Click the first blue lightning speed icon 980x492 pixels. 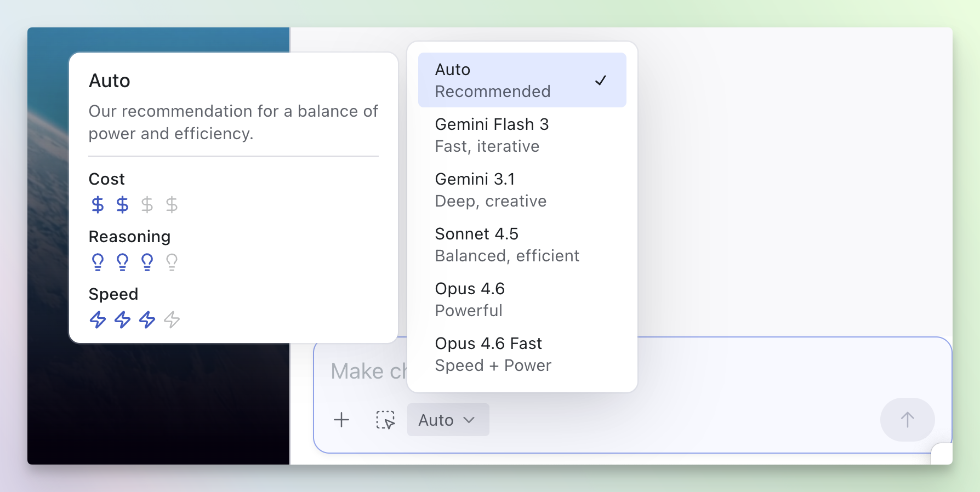[98, 319]
